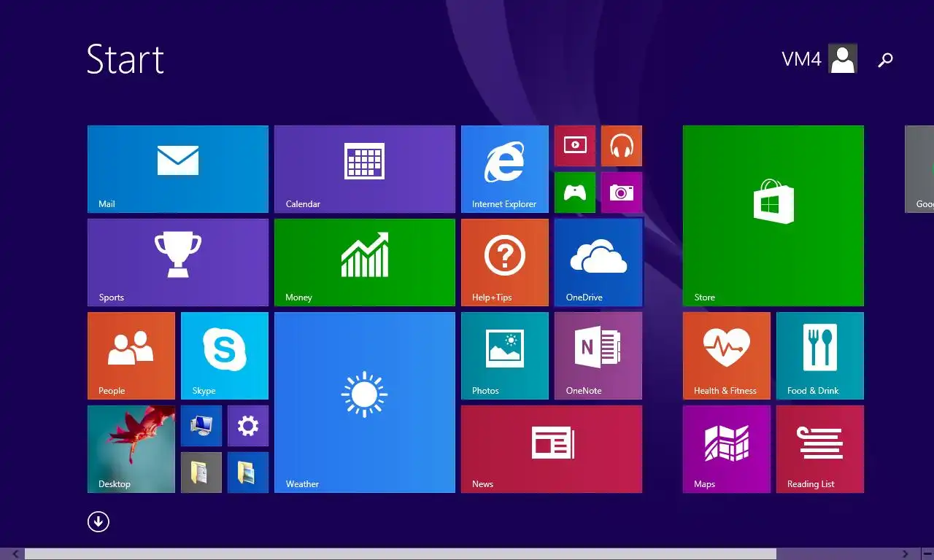The height and width of the screenshot is (560, 934).
Task: Open the Reading List tile
Action: 820,449
